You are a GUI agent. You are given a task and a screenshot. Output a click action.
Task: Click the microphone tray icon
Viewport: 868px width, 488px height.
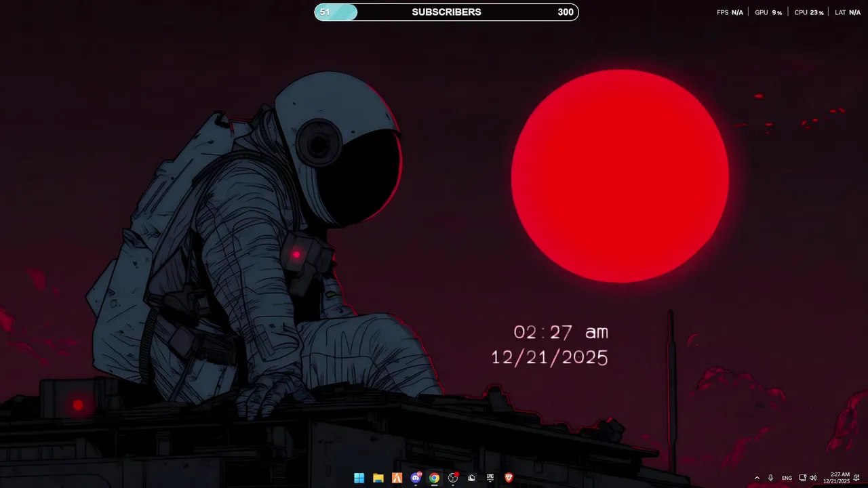(770, 478)
